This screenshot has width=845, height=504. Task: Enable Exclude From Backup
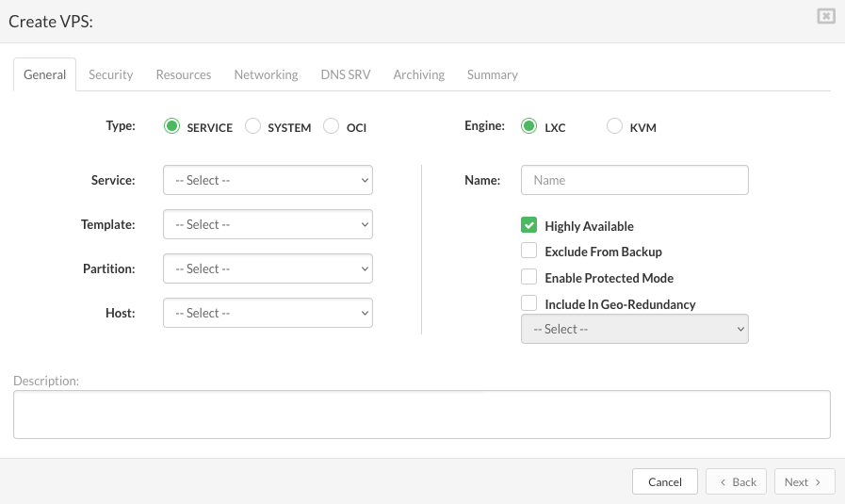click(x=528, y=251)
